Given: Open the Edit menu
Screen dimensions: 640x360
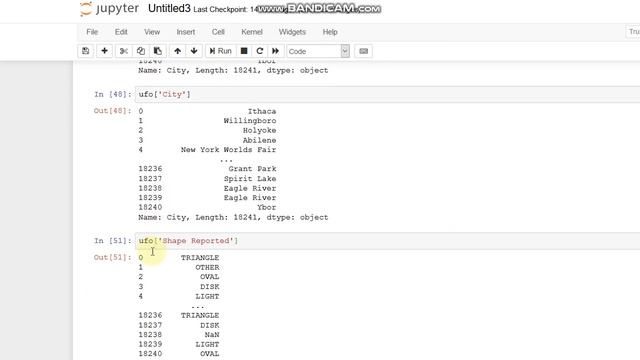Looking at the screenshot, I should (x=121, y=32).
